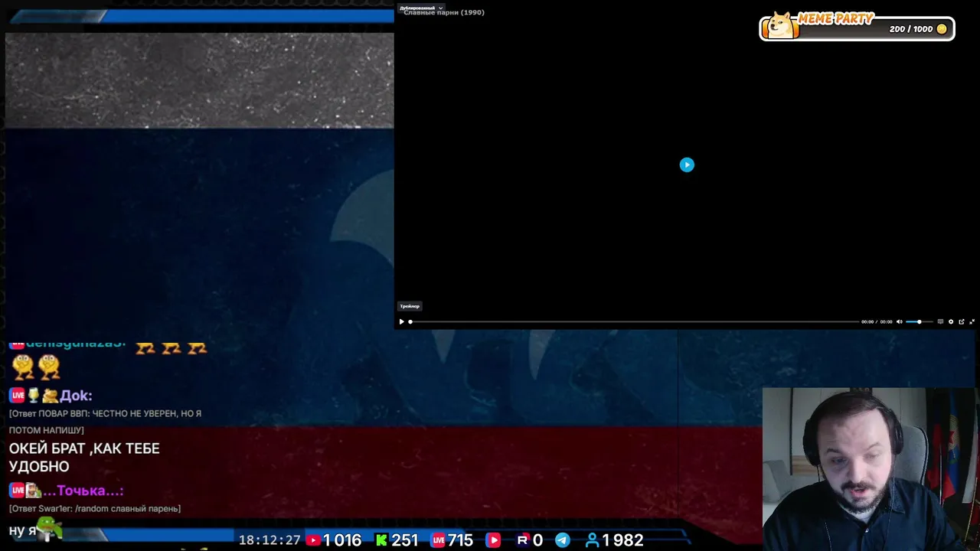The image size is (980, 551).
Task: Click the blue center play button
Action: click(x=687, y=165)
